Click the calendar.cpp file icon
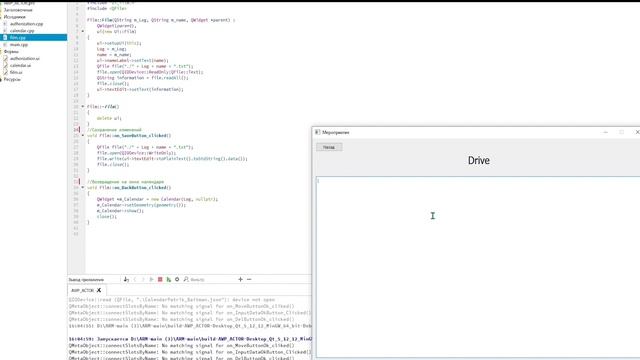Viewport: 640px width, 360px height. 5,31
